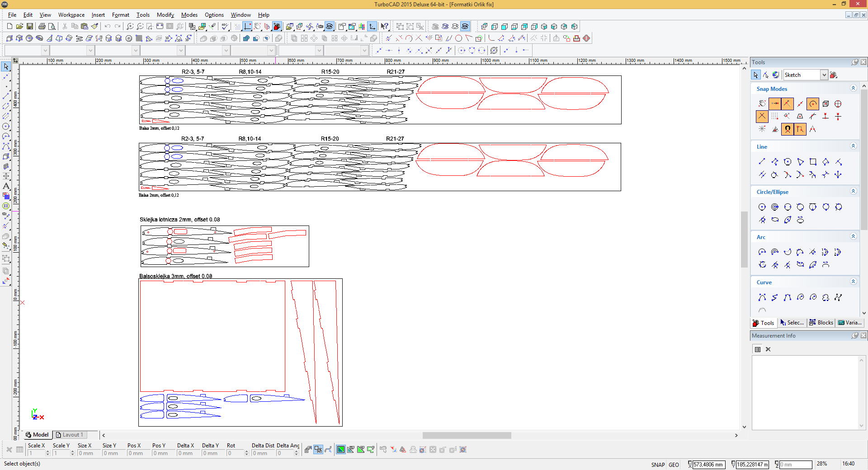868x470 pixels.
Task: Click the Zoom In magnifier icon
Action: (130, 27)
